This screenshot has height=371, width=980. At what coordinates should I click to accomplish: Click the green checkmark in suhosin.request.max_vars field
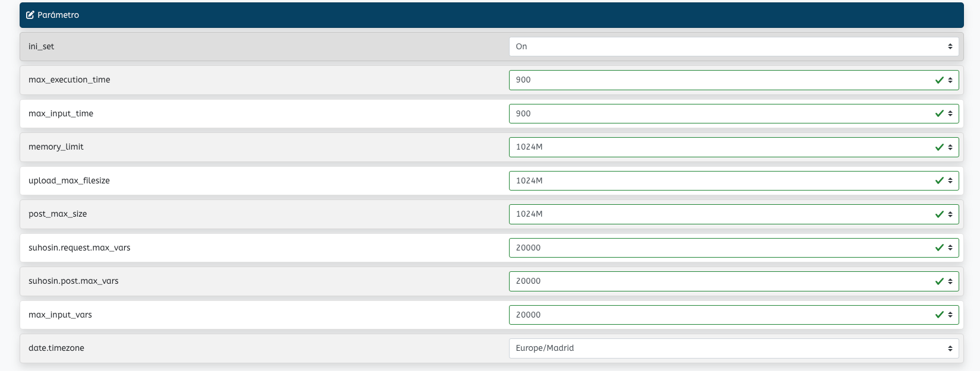tap(940, 248)
